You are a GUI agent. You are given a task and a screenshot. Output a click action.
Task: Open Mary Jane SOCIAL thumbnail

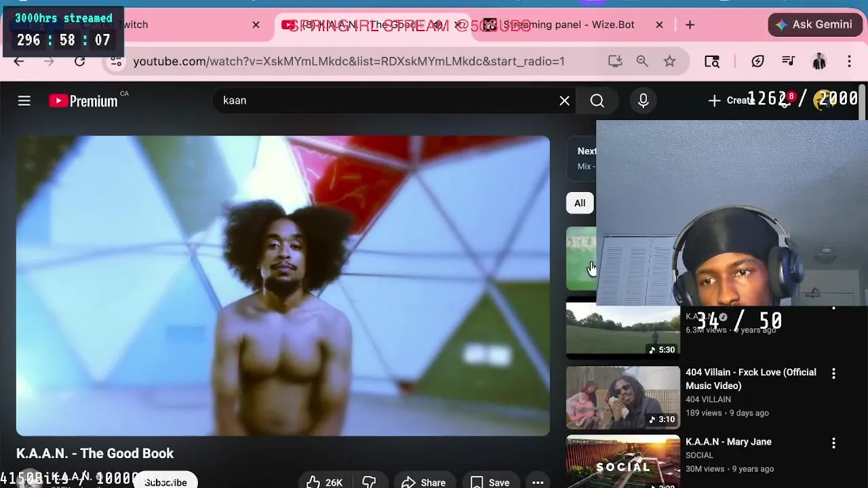[x=623, y=462]
